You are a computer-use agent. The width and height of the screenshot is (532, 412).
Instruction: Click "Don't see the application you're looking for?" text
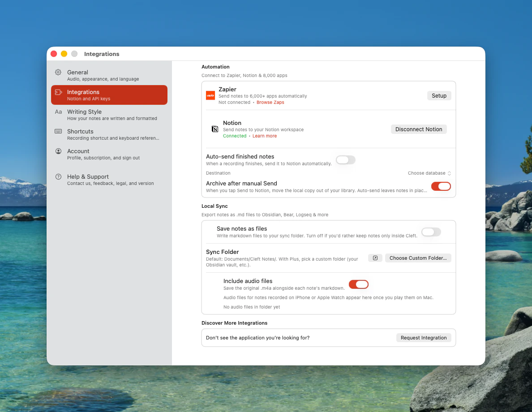[x=257, y=338]
